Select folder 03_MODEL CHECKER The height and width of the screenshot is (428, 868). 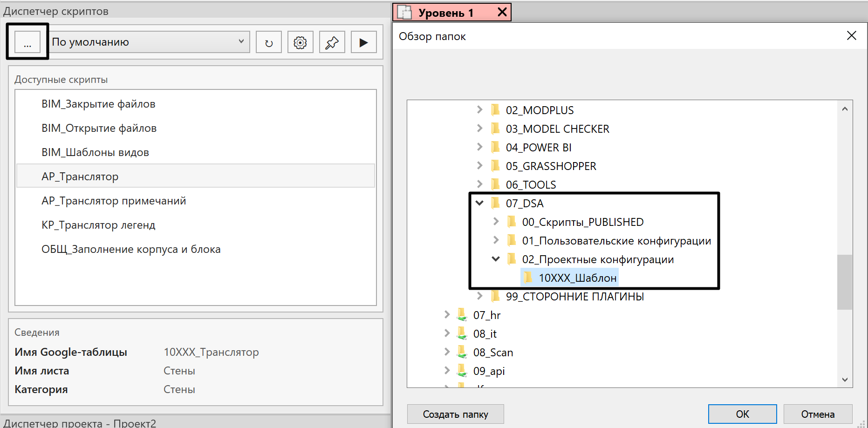coord(557,129)
